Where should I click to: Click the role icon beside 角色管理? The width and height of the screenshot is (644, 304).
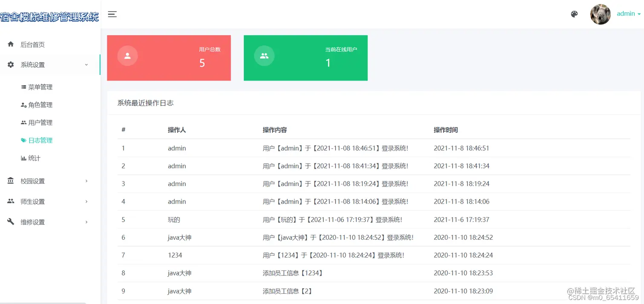[x=24, y=105]
